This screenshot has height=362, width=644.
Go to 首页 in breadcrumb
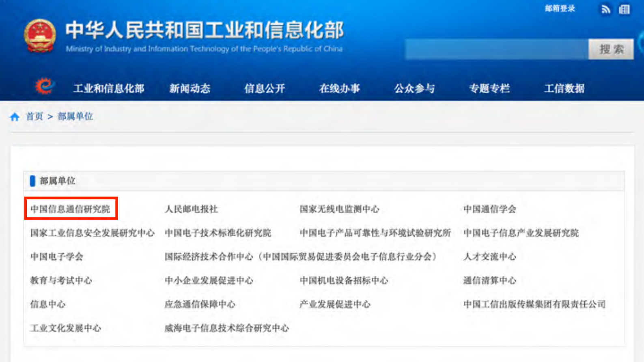click(x=34, y=116)
